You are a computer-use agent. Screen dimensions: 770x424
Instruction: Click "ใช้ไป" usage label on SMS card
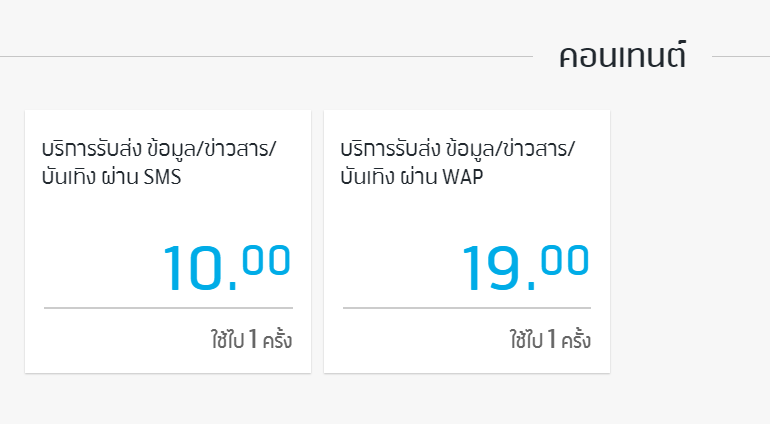tap(227, 341)
